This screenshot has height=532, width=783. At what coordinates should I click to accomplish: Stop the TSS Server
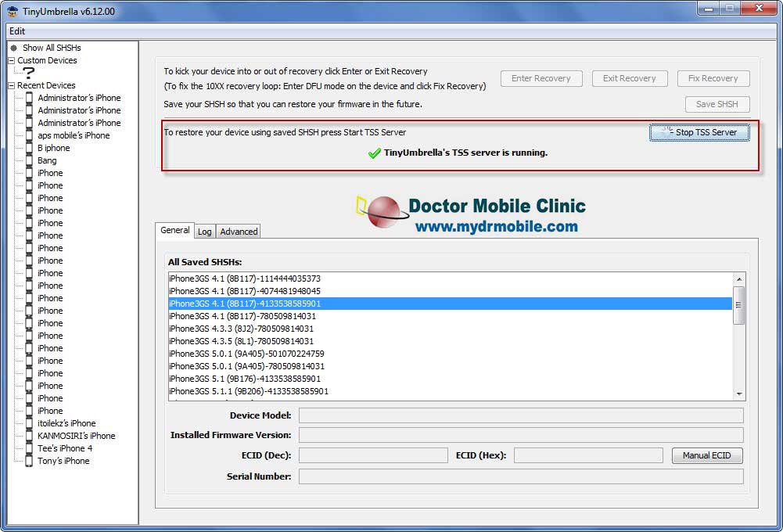pos(699,132)
